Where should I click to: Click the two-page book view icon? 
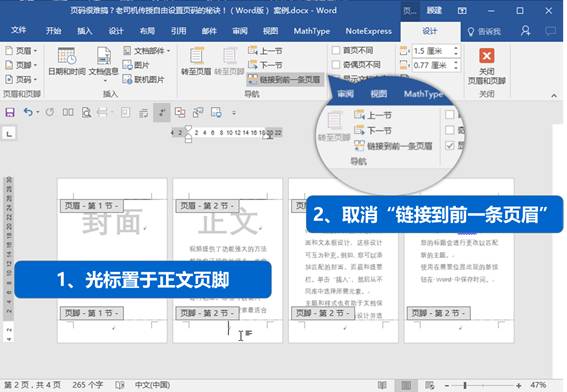pyautogui.click(x=68, y=112)
